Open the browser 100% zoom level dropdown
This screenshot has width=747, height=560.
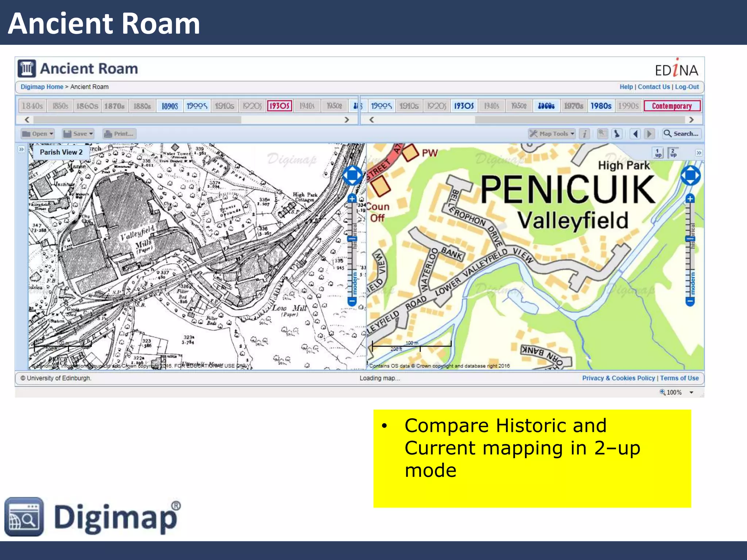point(691,392)
